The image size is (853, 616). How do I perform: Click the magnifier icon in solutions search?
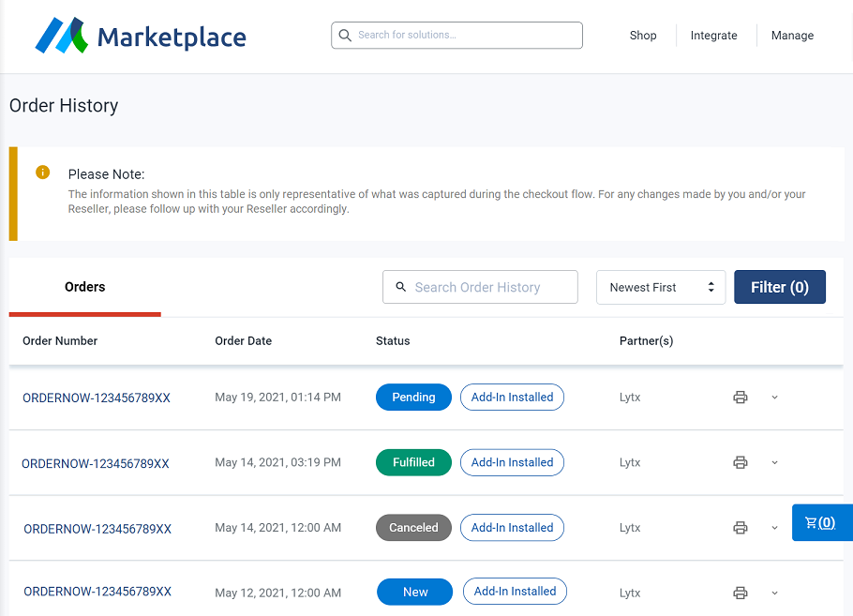(345, 36)
